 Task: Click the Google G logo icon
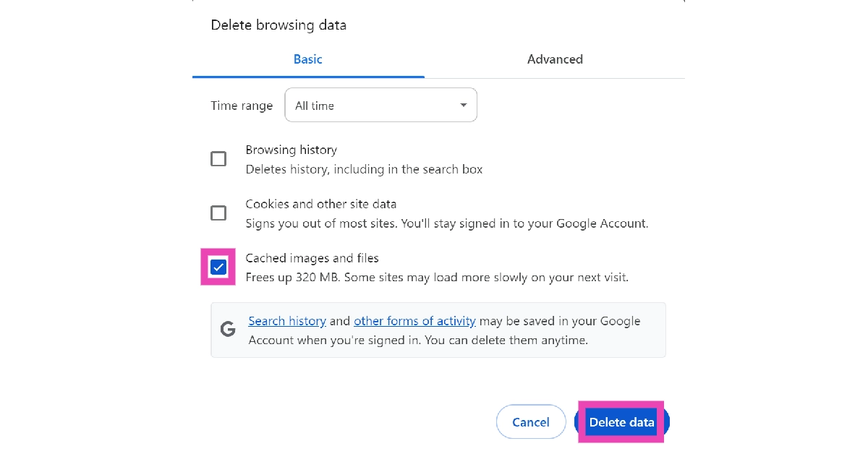pos(229,330)
